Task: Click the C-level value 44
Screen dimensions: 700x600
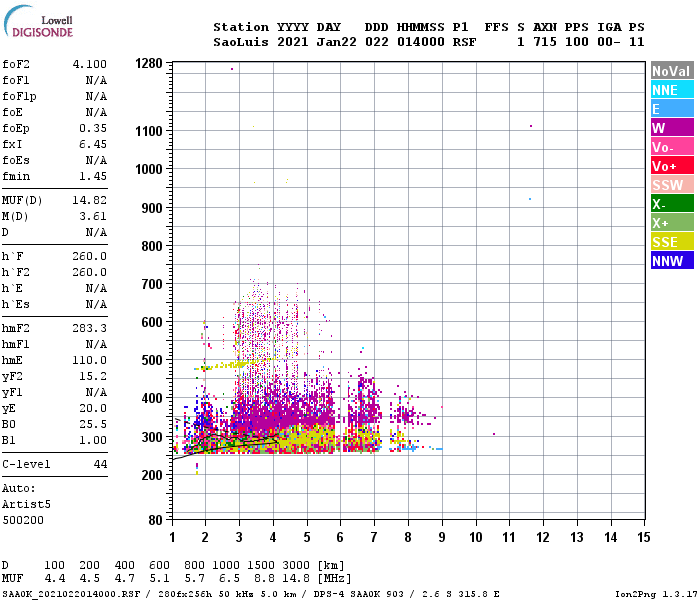Action: 100,464
